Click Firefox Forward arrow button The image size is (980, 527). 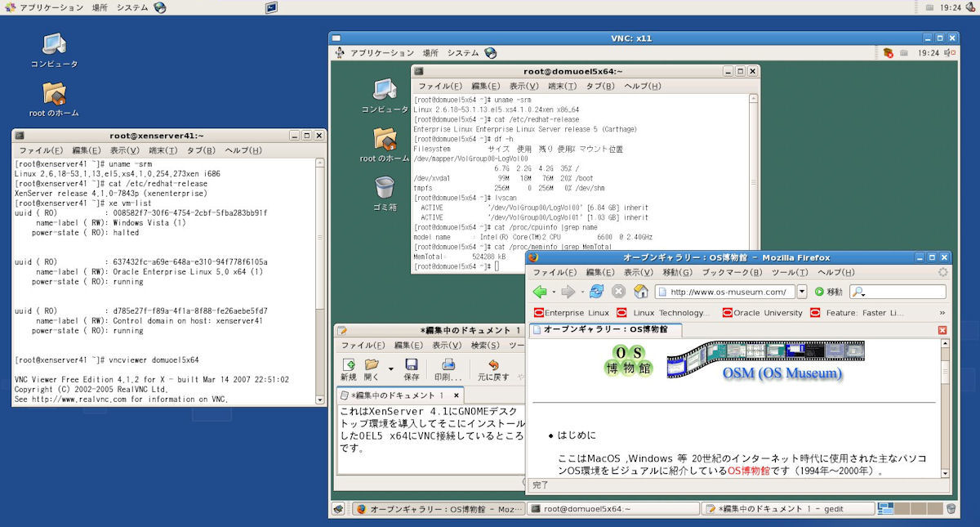[x=568, y=292]
